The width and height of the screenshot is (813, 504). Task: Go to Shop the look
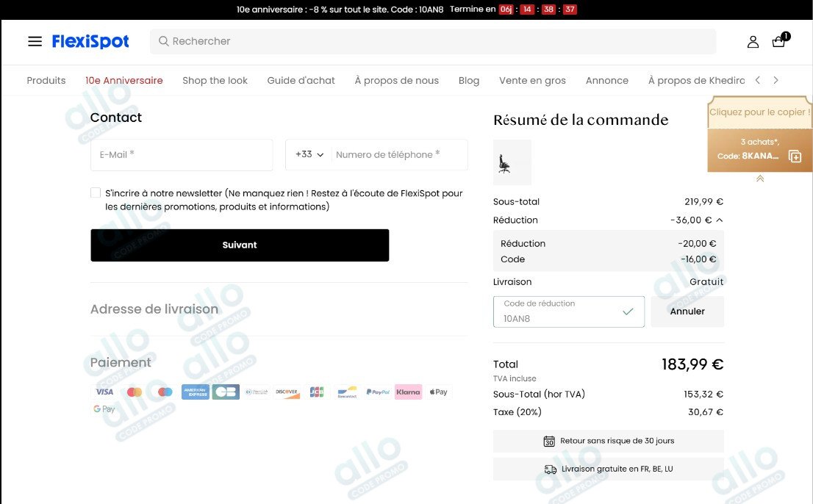[x=215, y=80]
